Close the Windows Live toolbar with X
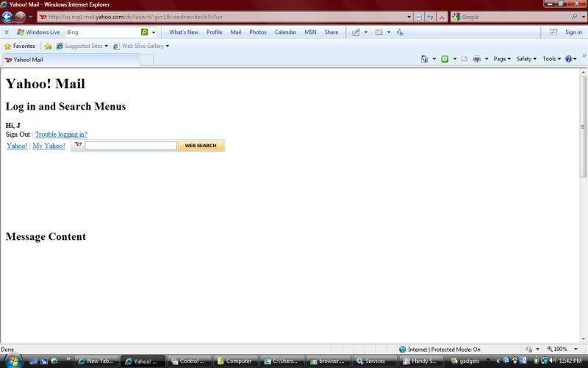The image size is (588, 368). pyautogui.click(x=7, y=32)
